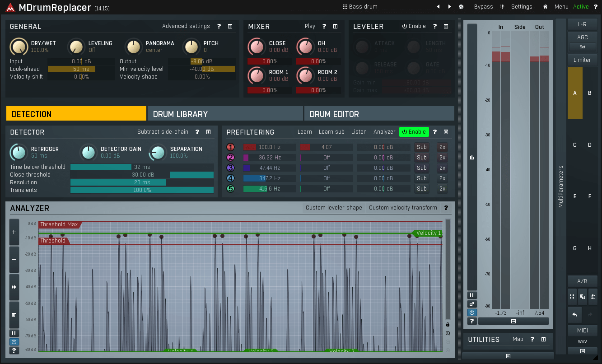This screenshot has width=602, height=364.
Task: Click Custom velocity transform button
Action: click(403, 208)
